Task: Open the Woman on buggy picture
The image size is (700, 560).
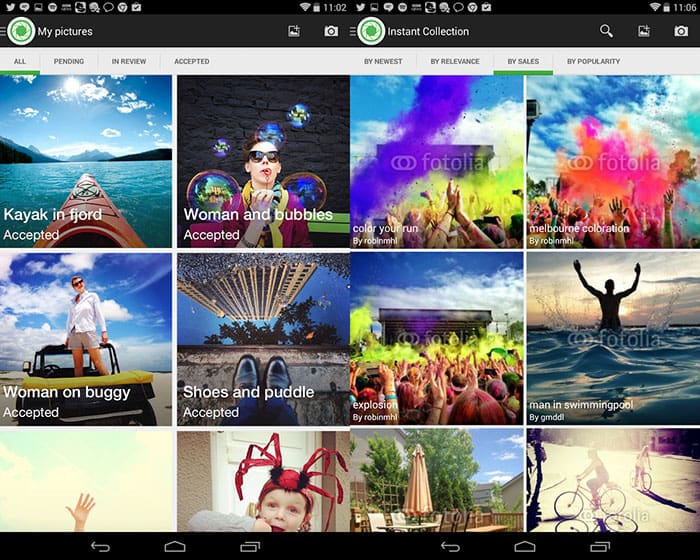Action: (x=86, y=339)
